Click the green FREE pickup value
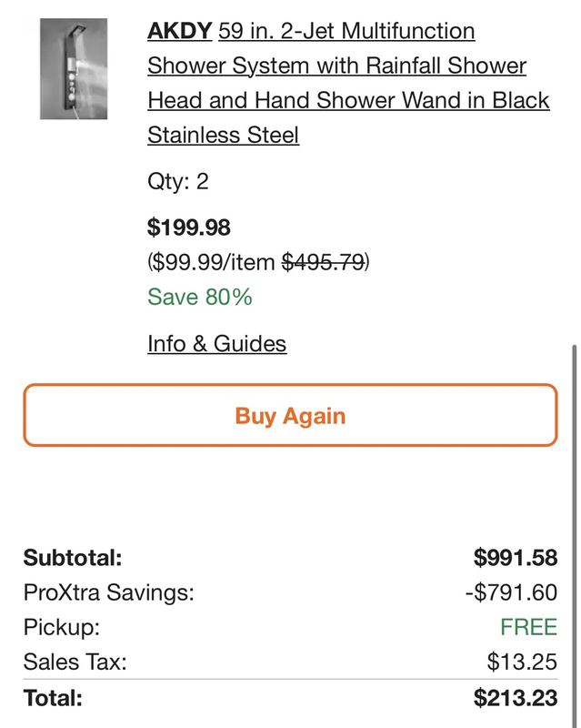The height and width of the screenshot is (728, 581). tap(528, 627)
